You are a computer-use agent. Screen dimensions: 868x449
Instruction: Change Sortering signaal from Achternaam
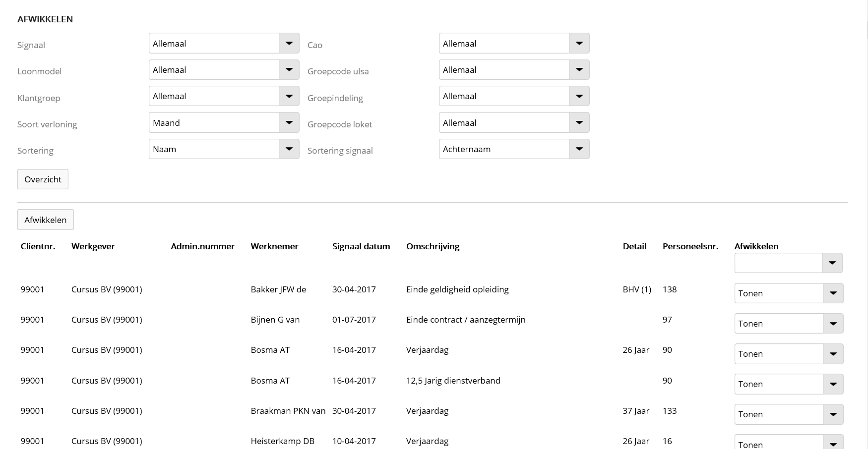pyautogui.click(x=514, y=149)
